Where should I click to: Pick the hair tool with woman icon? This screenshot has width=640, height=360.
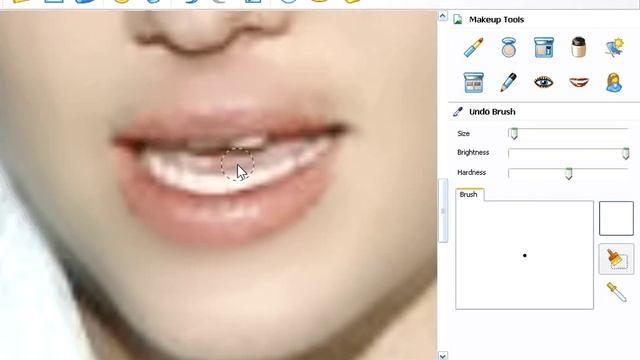(614, 82)
